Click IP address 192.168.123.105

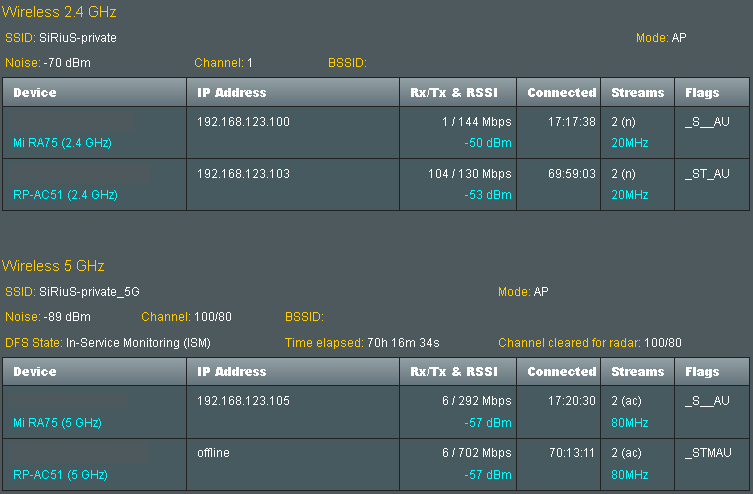coord(243,400)
